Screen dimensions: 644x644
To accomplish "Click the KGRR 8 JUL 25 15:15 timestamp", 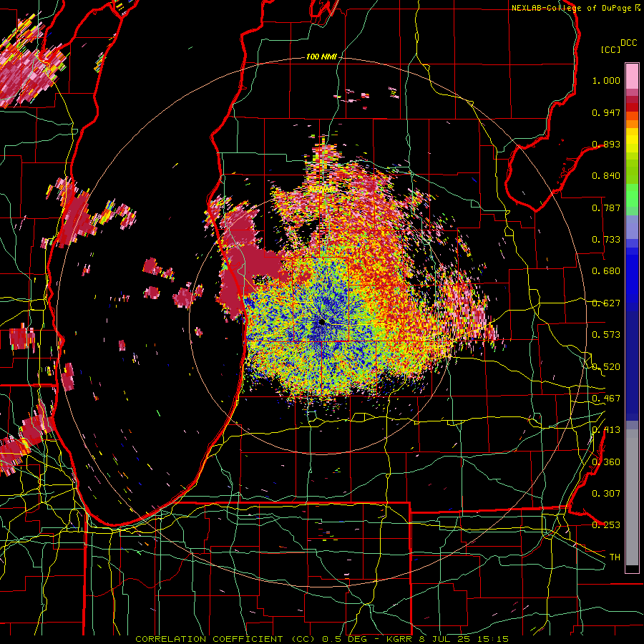I will click(447, 639).
